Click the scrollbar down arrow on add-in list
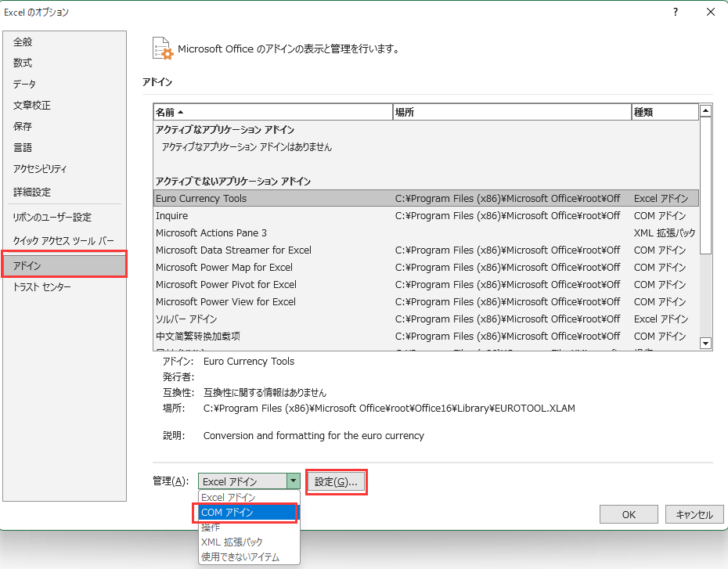This screenshot has width=728, height=569. click(x=705, y=344)
